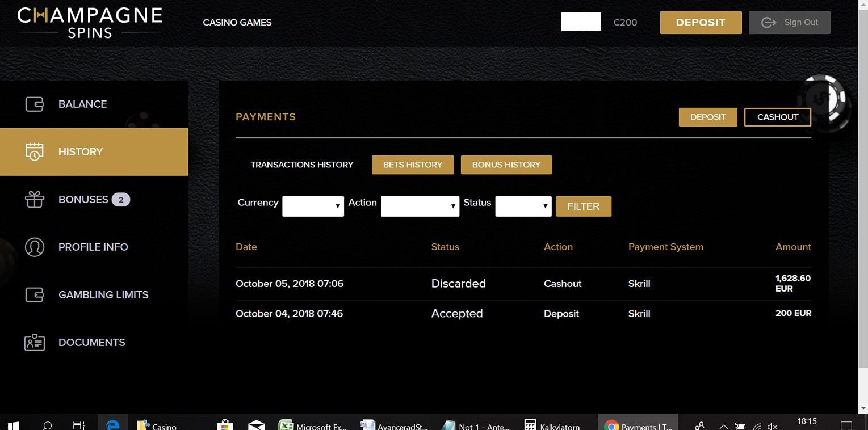Screen dimensions: 868x430
Task: Click the Accepted status text
Action: [457, 314]
